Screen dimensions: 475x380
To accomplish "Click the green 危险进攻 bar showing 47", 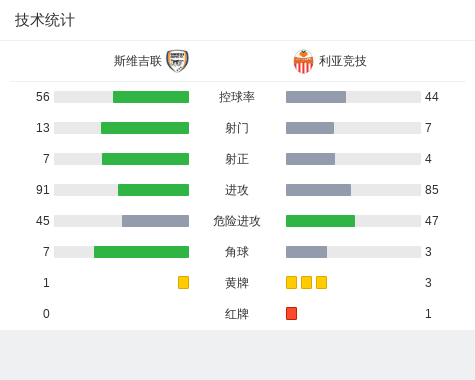I will (320, 221).
